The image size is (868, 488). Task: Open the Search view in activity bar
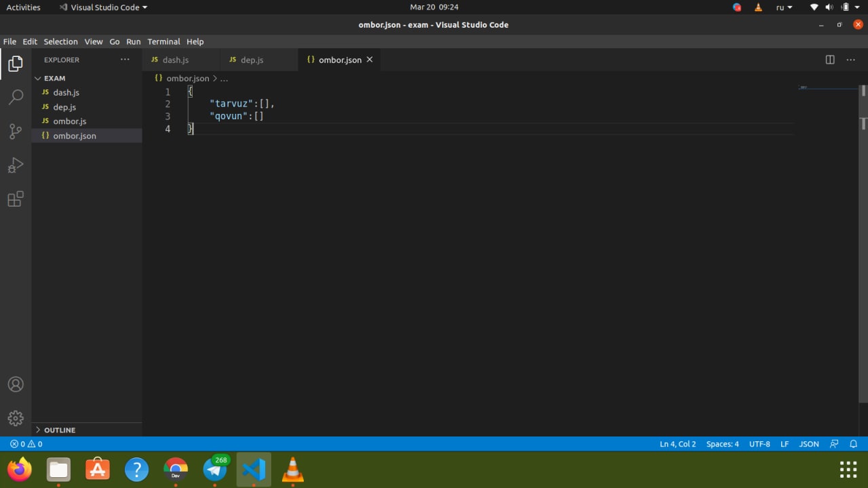(x=16, y=98)
